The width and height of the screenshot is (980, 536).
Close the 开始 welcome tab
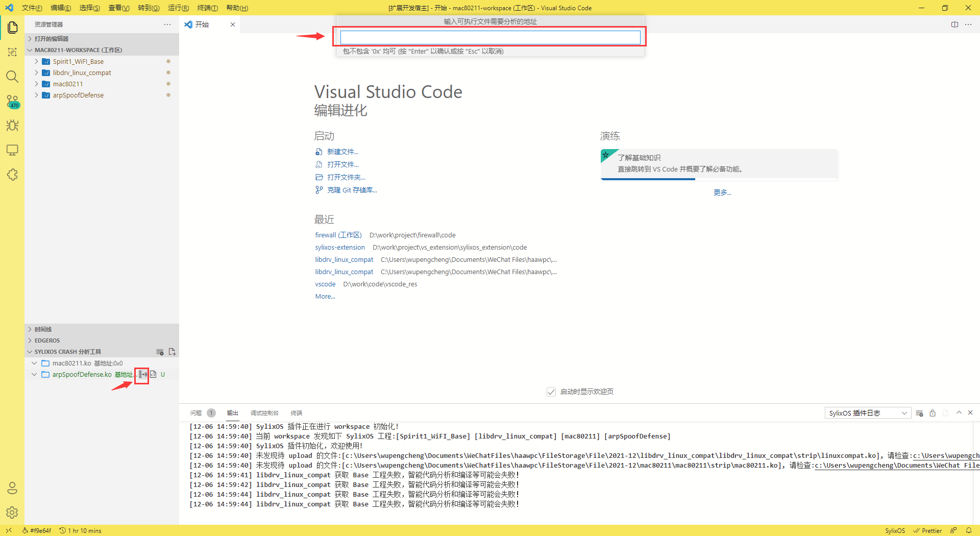click(233, 25)
